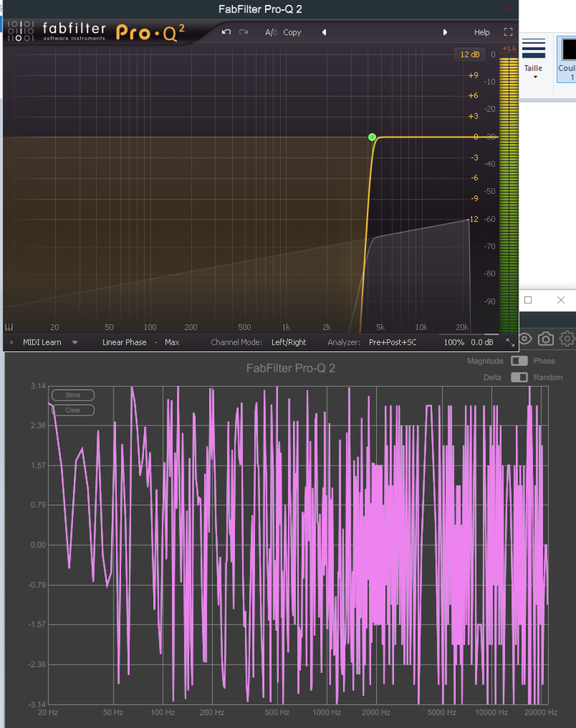Click the 0.0 dB output gain
This screenshot has width=576, height=728.
(482, 342)
